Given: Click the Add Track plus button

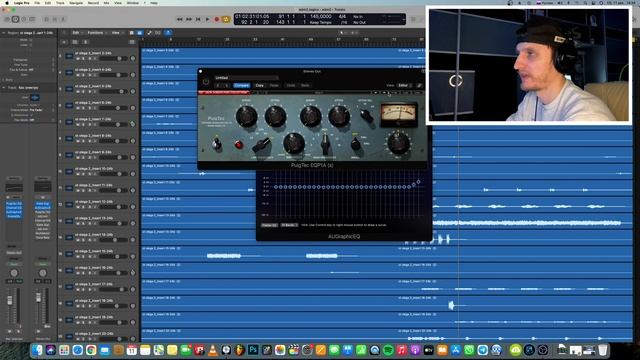Looking at the screenshot, I should [64, 42].
